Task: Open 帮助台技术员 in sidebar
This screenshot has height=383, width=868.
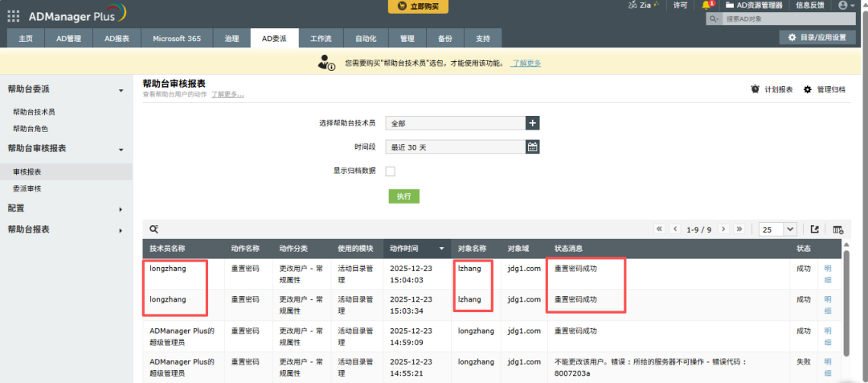Action: coord(35,112)
